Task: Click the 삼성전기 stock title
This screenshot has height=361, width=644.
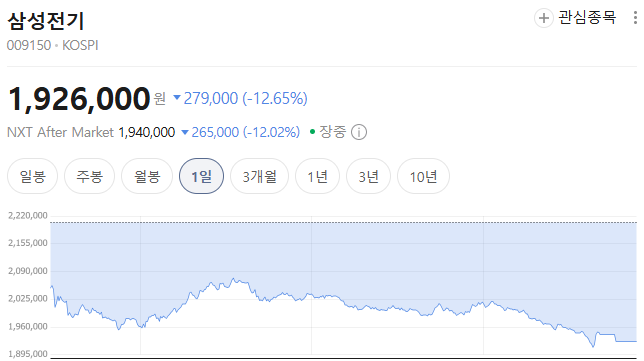Action: pyautogui.click(x=46, y=21)
